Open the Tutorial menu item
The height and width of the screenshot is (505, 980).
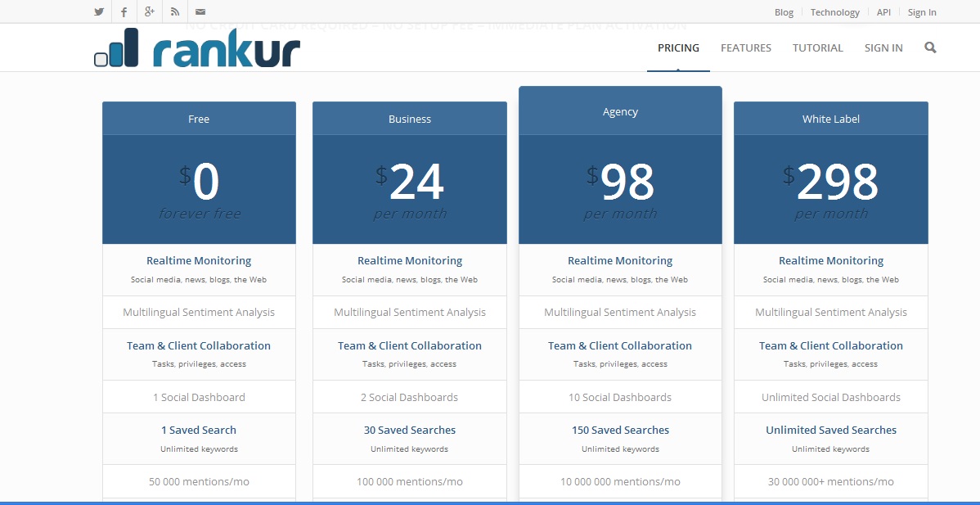(x=817, y=47)
